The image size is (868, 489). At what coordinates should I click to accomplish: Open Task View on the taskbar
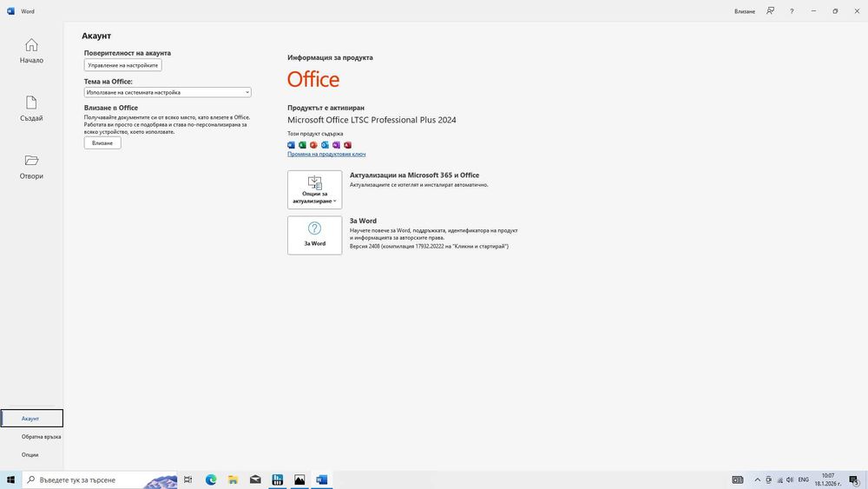click(188, 479)
